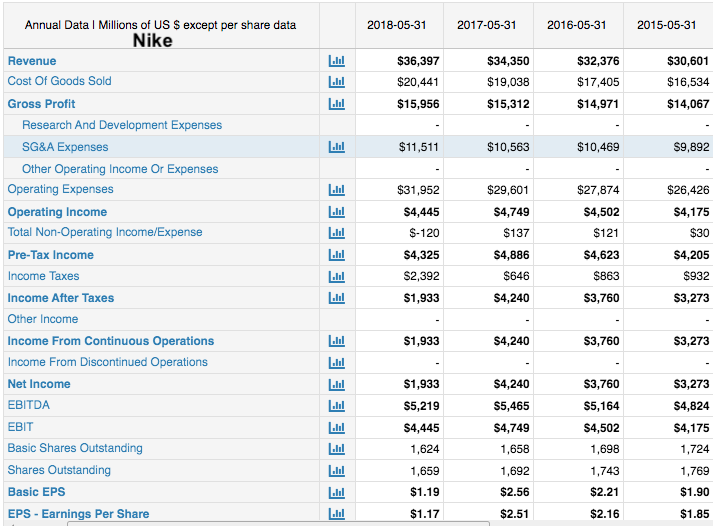713x526 pixels.
Task: Open the Cost Of Goods Sold link
Action: pyautogui.click(x=60, y=81)
